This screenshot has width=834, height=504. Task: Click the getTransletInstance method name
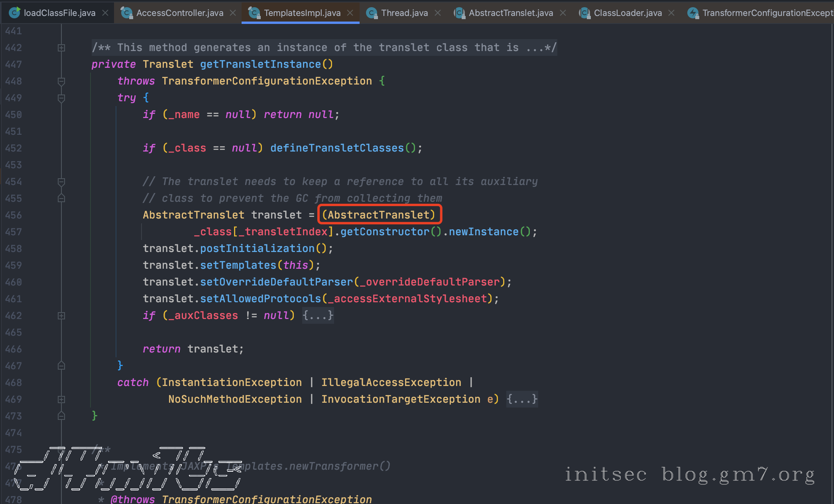click(x=260, y=64)
